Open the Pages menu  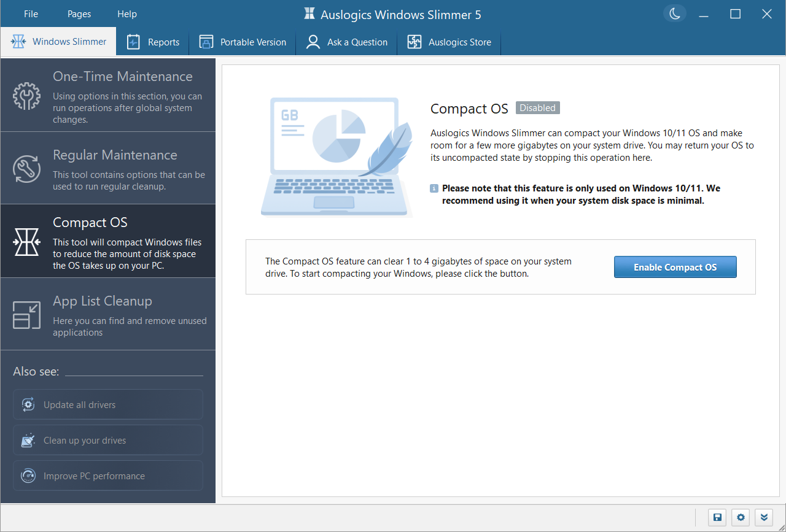(79, 13)
